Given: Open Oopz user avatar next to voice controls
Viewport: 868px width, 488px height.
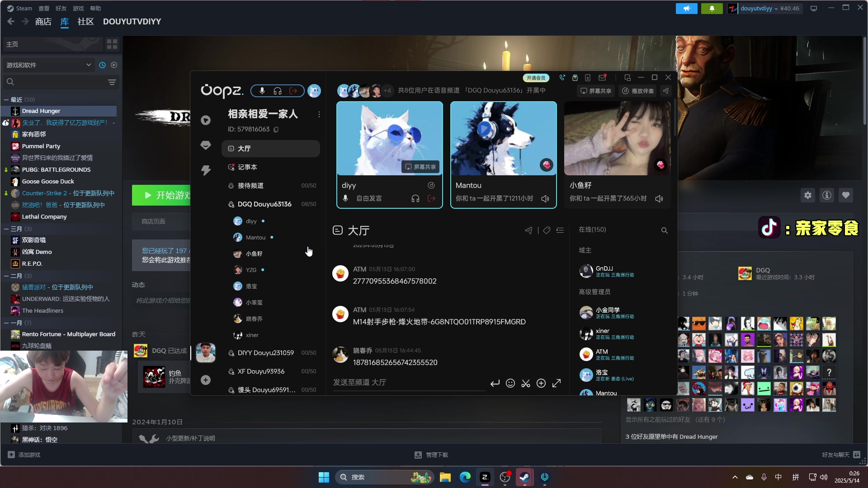Looking at the screenshot, I should pos(314,91).
